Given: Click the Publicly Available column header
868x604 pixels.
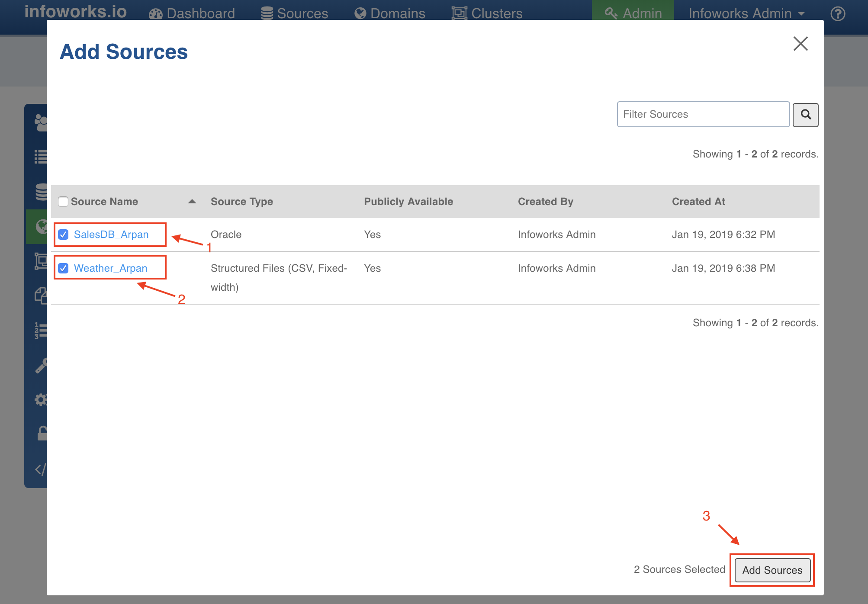Looking at the screenshot, I should [408, 202].
